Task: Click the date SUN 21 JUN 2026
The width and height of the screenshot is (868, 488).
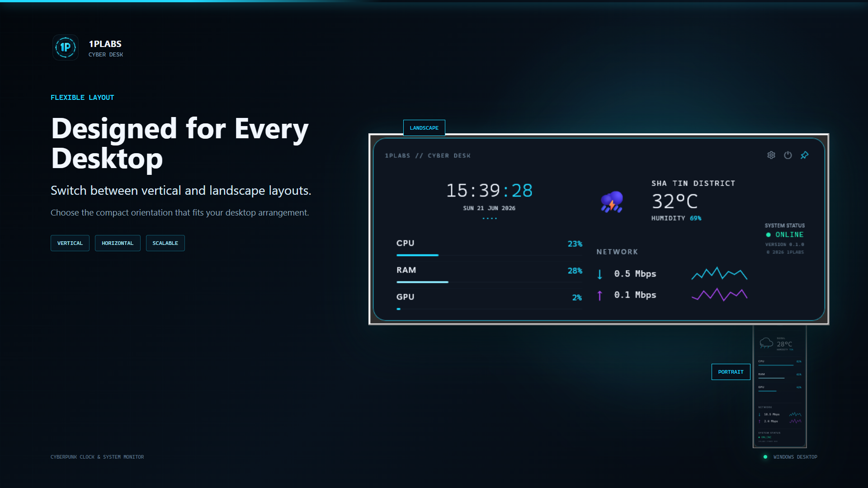Action: coord(489,208)
